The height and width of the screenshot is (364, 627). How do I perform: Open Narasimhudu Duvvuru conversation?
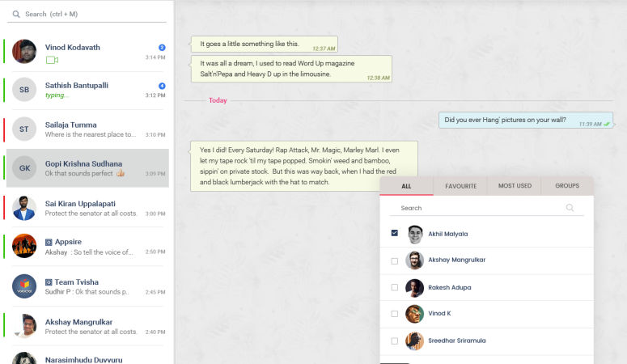[87, 356]
